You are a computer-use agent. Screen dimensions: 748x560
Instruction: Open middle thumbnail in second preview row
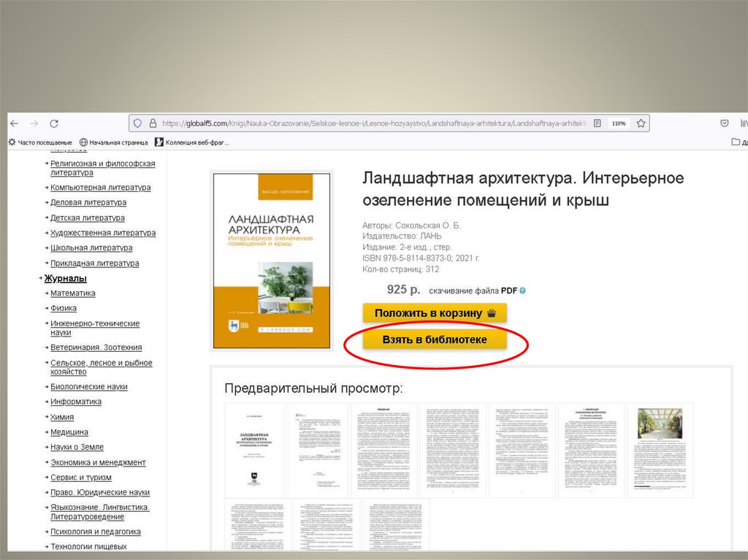pyautogui.click(x=327, y=525)
